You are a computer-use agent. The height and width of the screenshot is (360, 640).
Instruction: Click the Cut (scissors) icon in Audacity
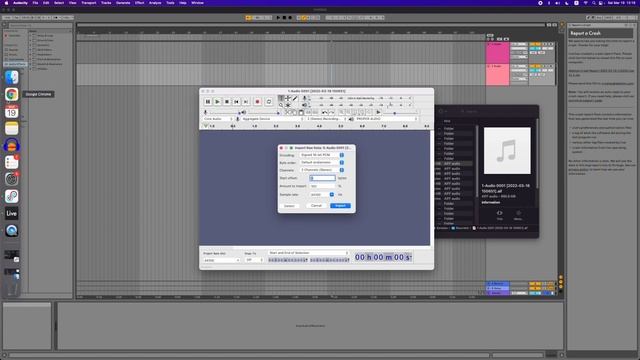tap(287, 112)
